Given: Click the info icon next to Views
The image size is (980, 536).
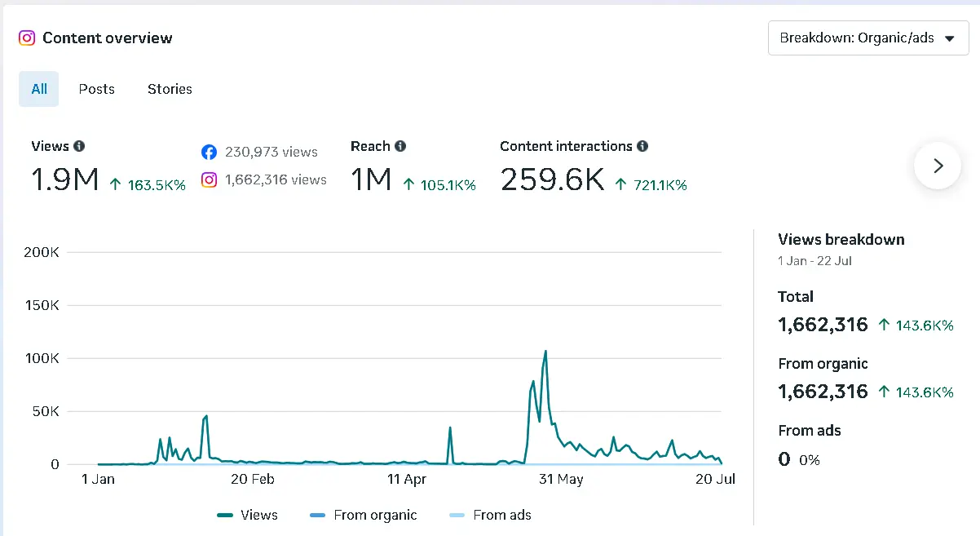Looking at the screenshot, I should click(79, 146).
